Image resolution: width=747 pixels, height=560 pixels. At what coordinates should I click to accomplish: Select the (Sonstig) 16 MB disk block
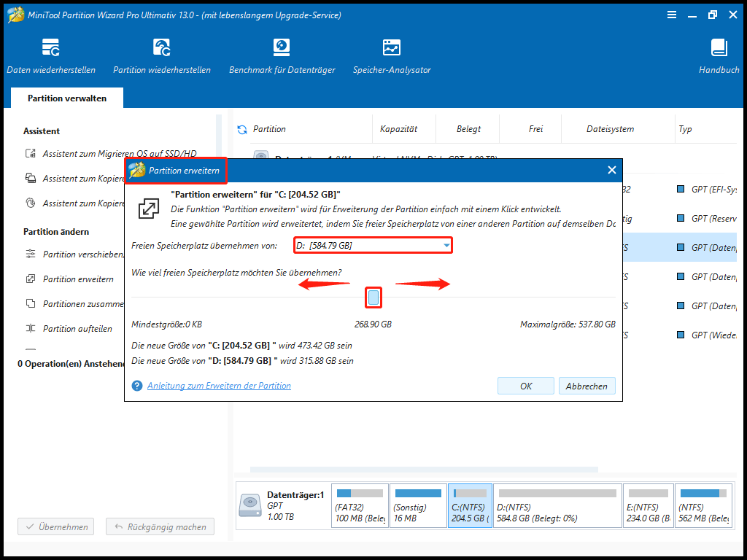(x=418, y=506)
